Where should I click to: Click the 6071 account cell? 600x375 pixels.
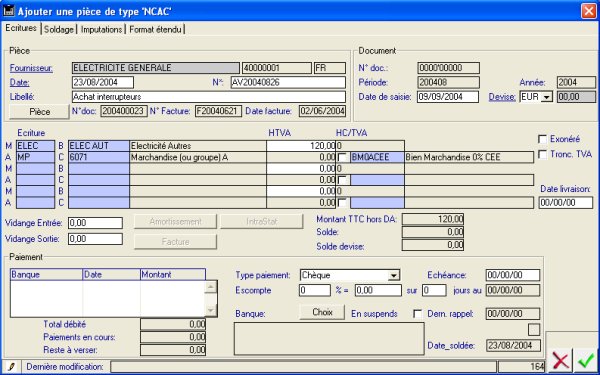[99, 157]
